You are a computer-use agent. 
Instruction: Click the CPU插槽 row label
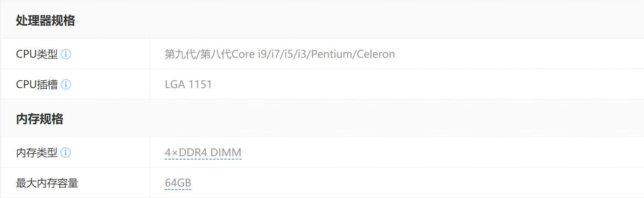click(x=37, y=84)
